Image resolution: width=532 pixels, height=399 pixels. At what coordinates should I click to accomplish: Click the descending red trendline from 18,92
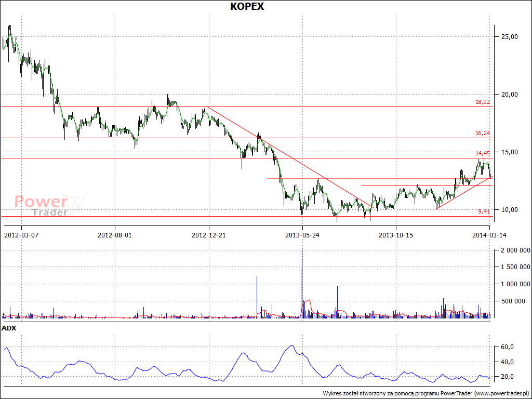tap(290, 157)
